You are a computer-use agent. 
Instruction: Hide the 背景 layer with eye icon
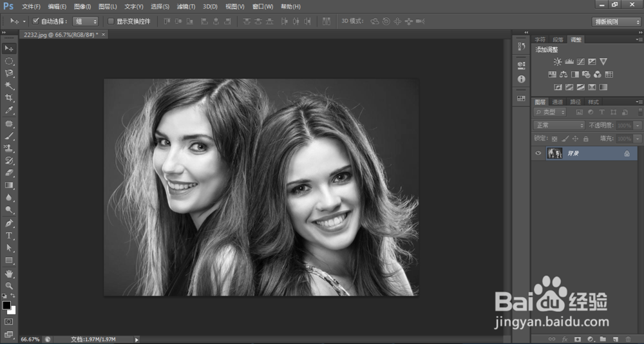(x=538, y=153)
